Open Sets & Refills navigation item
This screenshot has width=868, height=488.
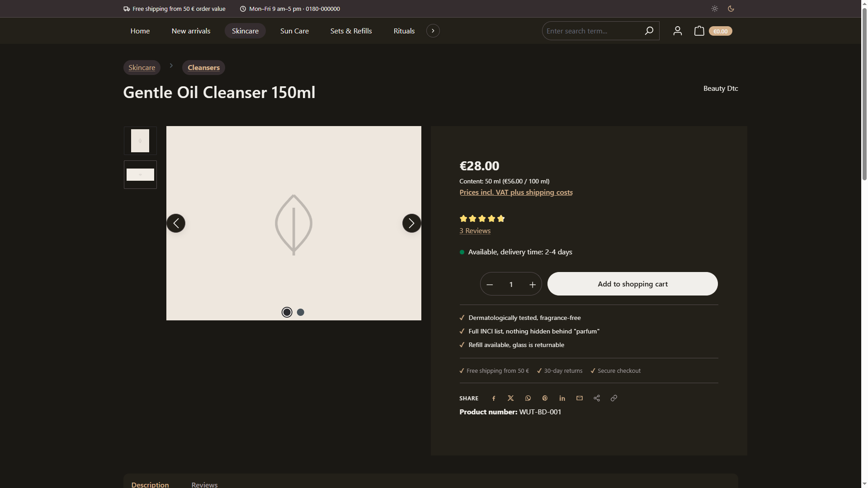pos(351,31)
